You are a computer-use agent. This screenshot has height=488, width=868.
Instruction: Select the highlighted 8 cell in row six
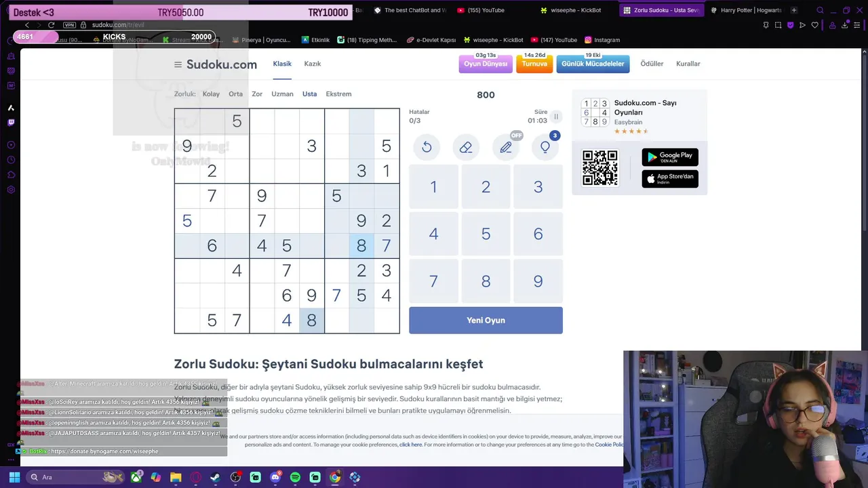point(361,245)
